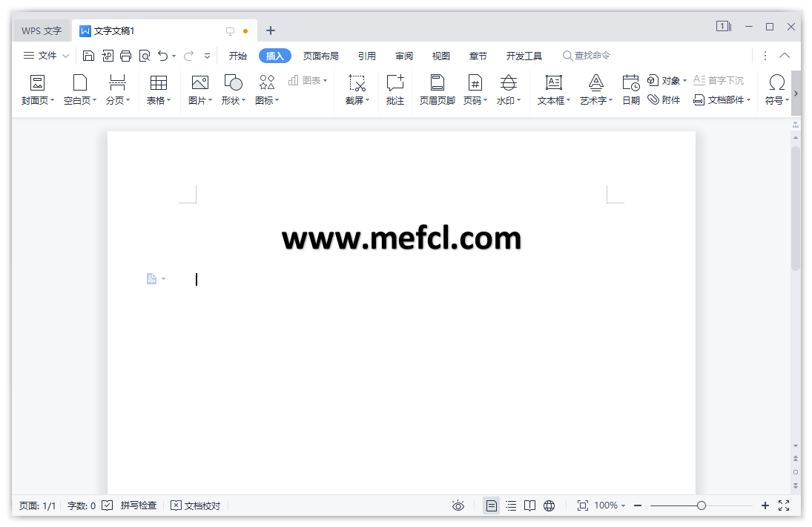Click the 字数: 0 word count
Viewport: 812px width, 527px height.
click(82, 505)
